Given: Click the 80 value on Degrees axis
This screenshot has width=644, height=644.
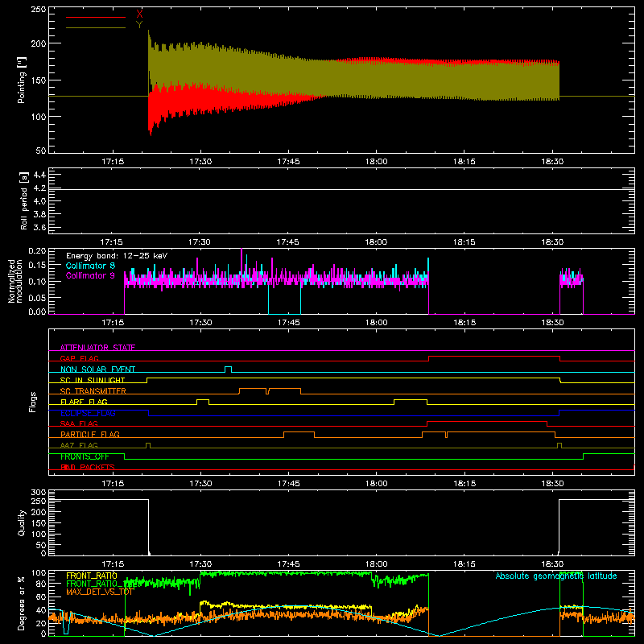Looking at the screenshot, I should 41,584.
